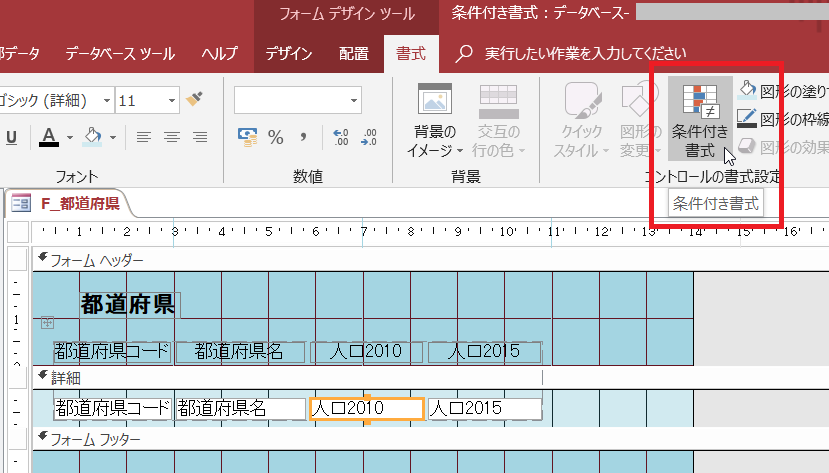Open the font size 11 dropdown
This screenshot has height=473, width=829.
click(x=171, y=100)
